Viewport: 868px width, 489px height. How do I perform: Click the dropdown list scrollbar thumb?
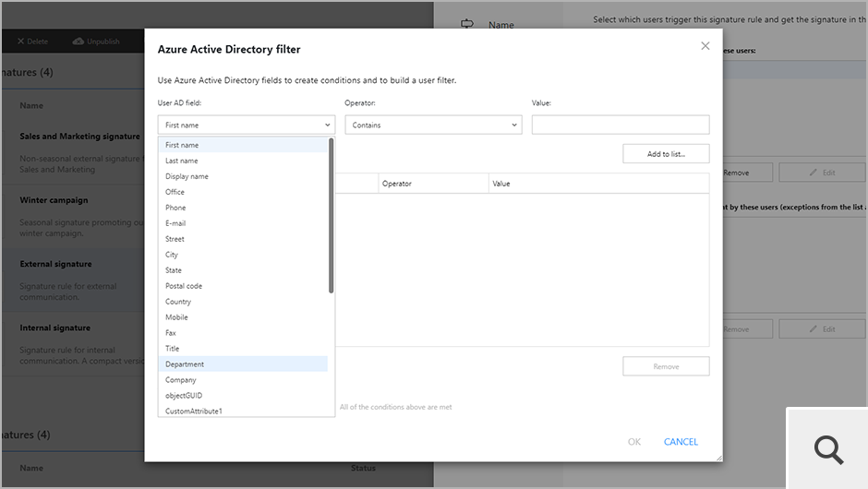pos(331,216)
